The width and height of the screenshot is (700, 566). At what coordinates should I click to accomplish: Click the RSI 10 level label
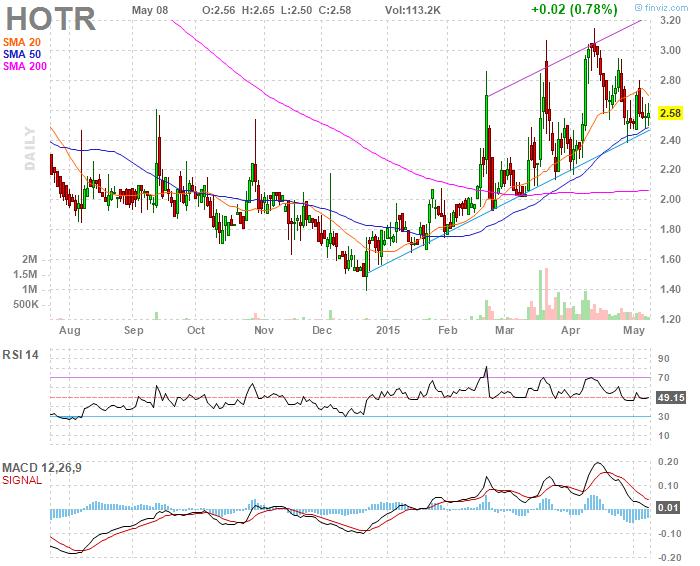664,436
